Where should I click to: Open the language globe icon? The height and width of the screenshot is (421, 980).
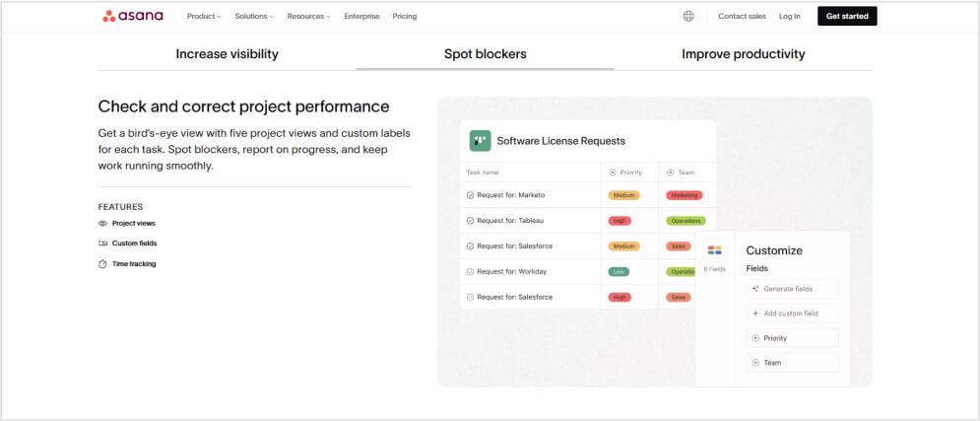688,16
